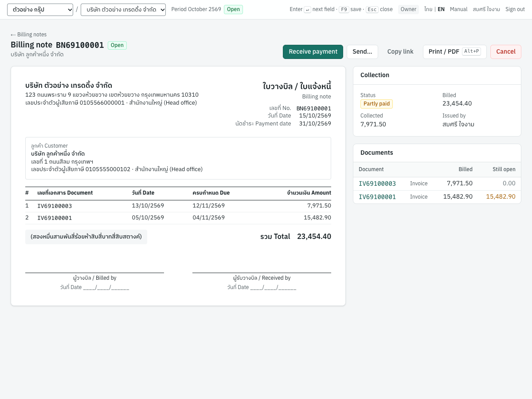The width and height of the screenshot is (532, 399).
Task: Copy link to this billing note
Action: 400,52
